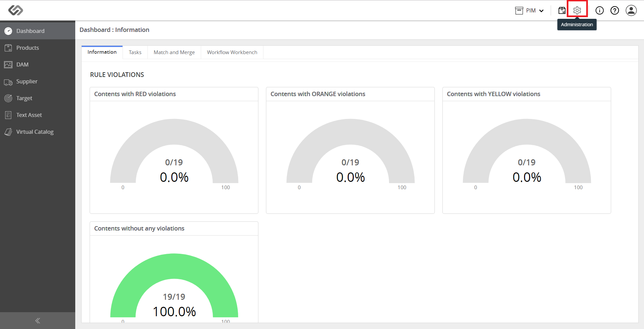Open the Workflow Workbench tab
Image resolution: width=644 pixels, height=329 pixels.
click(232, 52)
